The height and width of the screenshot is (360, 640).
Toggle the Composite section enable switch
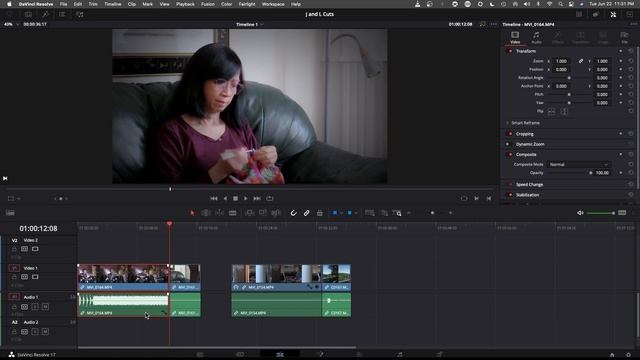click(510, 154)
